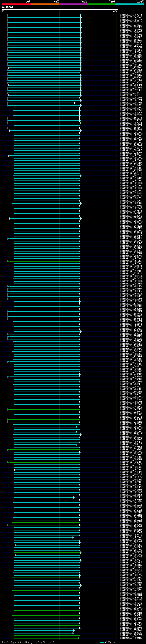146x644 pixels.
Task: Select the label UniRef100_Q9M2F1
Action: pyautogui.click(x=131, y=58)
